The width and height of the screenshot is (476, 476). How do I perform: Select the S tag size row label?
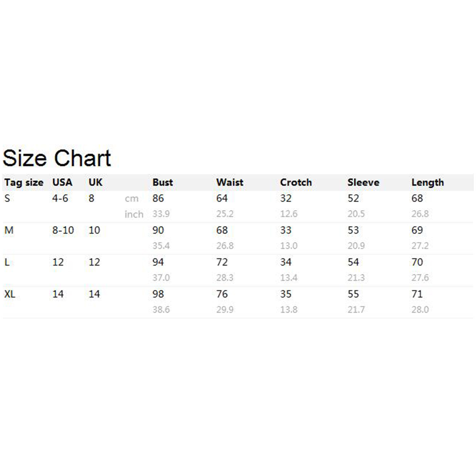[x=7, y=198]
